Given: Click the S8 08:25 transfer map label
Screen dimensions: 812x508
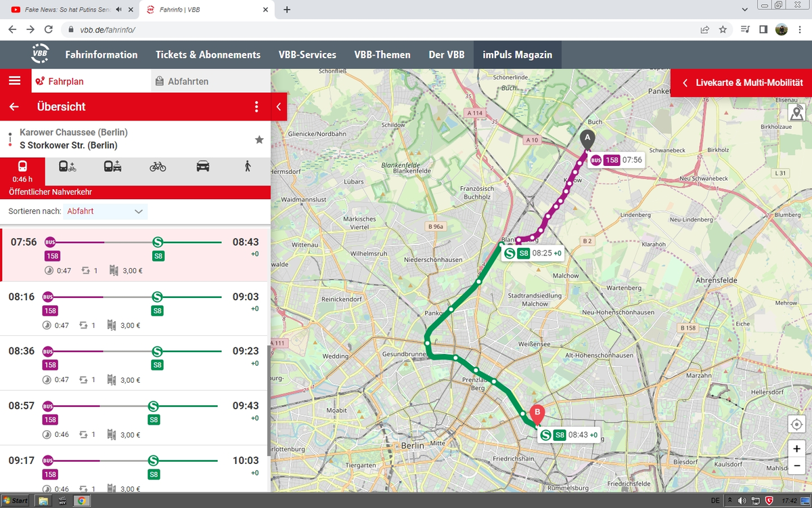Looking at the screenshot, I should point(533,253).
